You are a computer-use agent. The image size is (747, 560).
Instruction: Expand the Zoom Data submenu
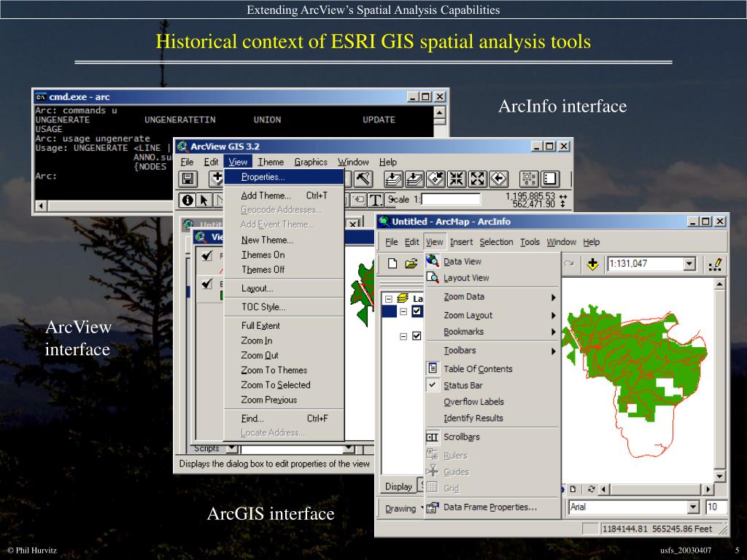pyautogui.click(x=492, y=297)
